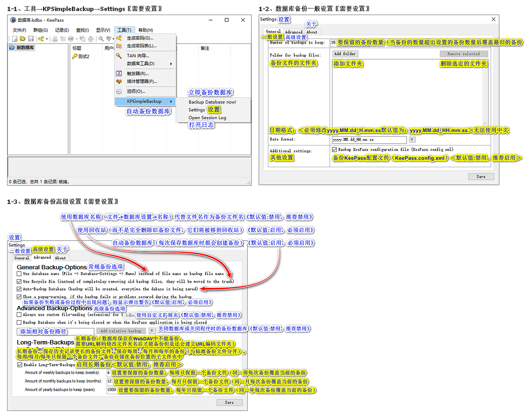Viewport: 532px width, 418px height.
Task: Click the Copy entry icon in toolbar
Action: tap(82, 39)
